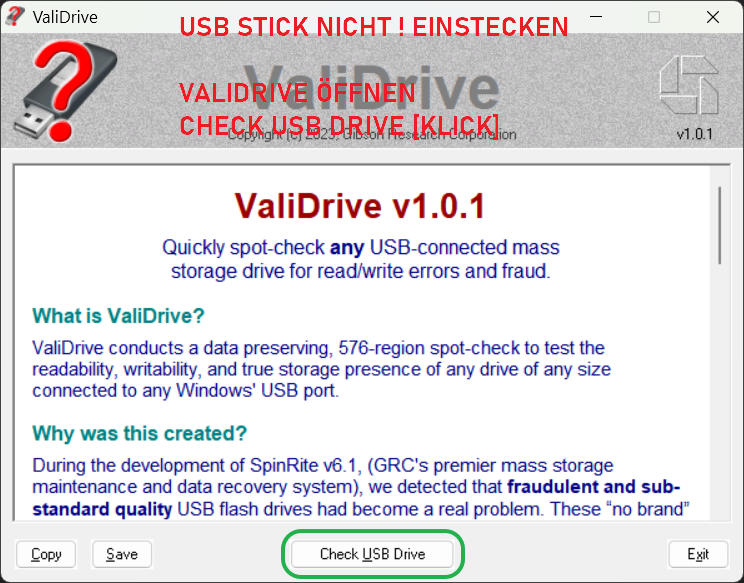Screen dimensions: 744x583
Task: Click the v1.0.1 version label under logo
Action: tap(695, 134)
